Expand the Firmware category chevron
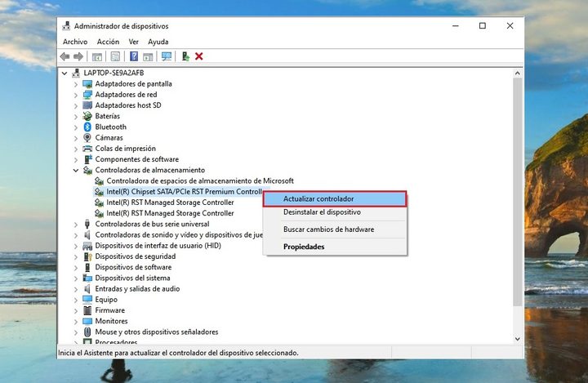Image resolution: width=588 pixels, height=383 pixels. tap(76, 311)
